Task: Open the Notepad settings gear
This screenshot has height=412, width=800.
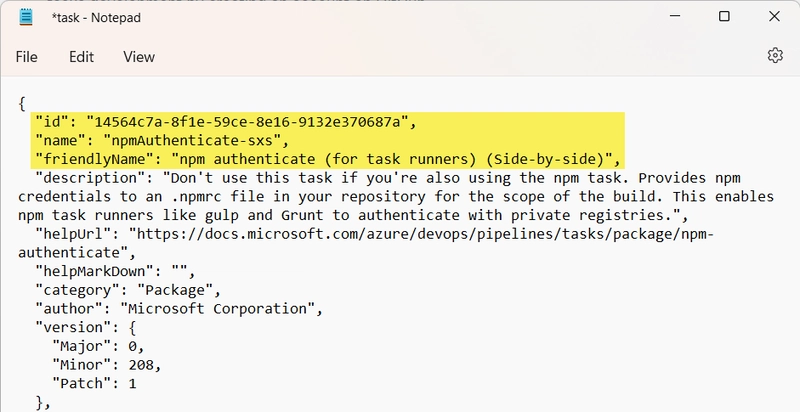Action: 775,56
